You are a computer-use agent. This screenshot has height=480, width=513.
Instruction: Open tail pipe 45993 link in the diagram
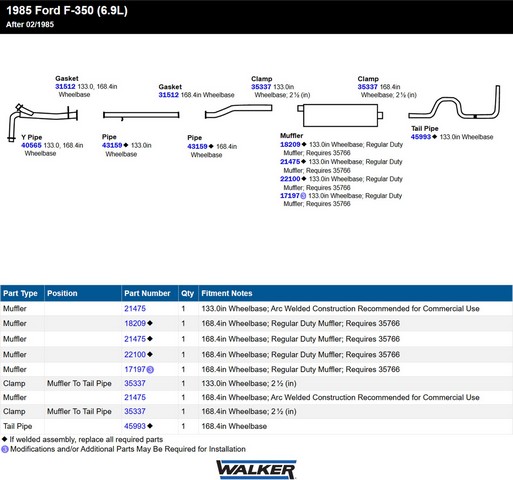(x=421, y=137)
